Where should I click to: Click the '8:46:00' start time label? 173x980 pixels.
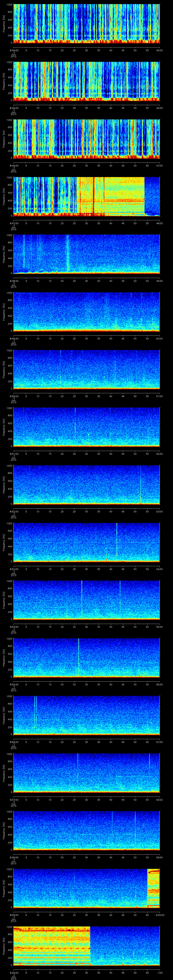(x=14, y=166)
